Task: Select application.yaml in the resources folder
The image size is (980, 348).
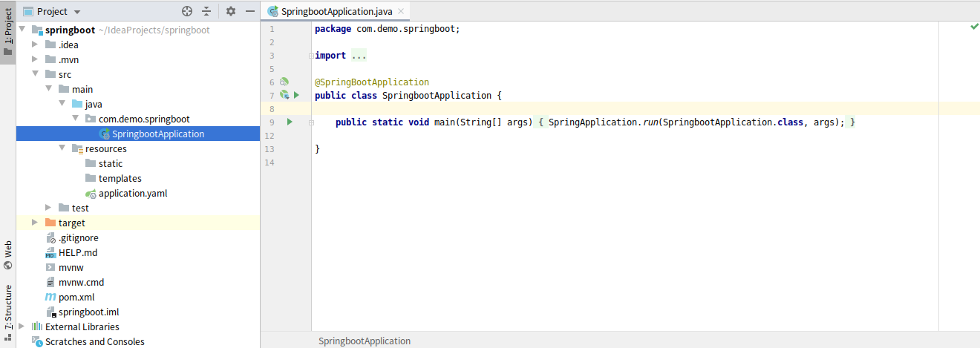Action: pos(133,193)
